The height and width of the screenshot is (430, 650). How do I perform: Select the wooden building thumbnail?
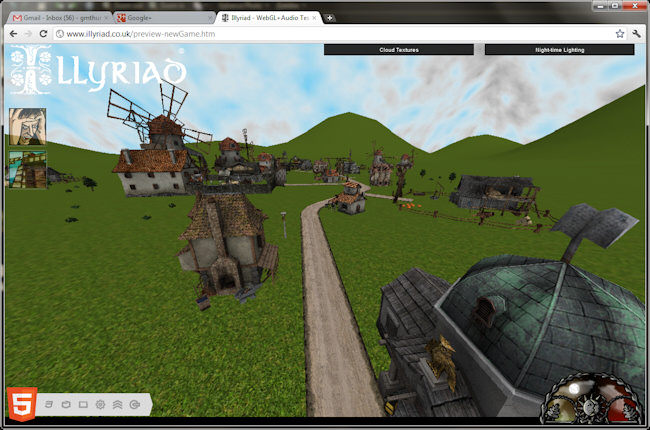[x=27, y=169]
